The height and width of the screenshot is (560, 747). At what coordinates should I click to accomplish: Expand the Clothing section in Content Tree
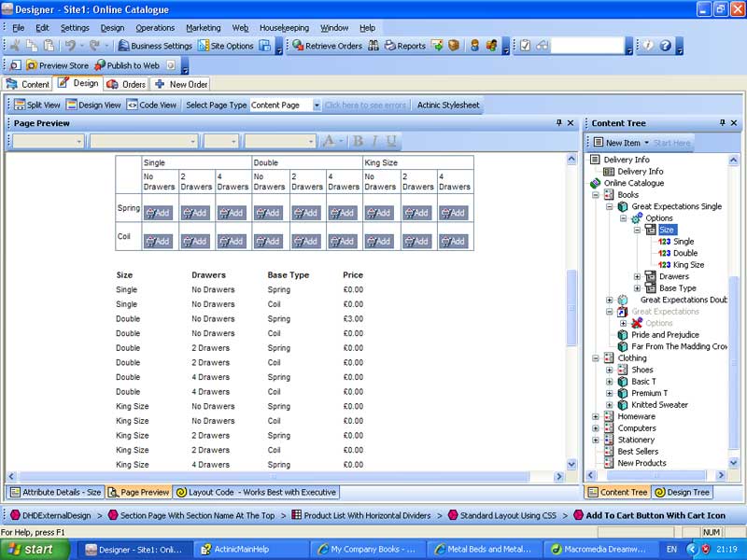point(596,357)
